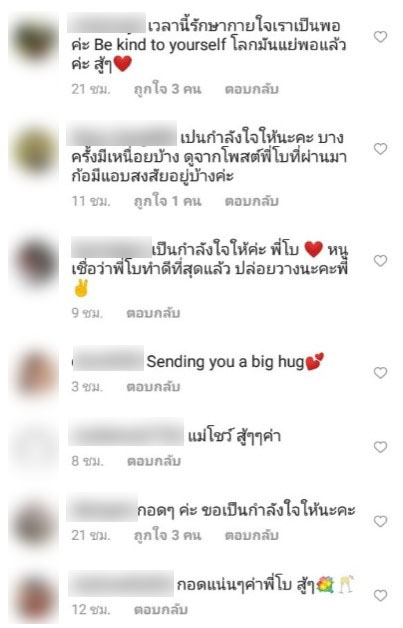Like the comment starting 'กอดๆ ค่ะ'
Image resolution: width=403 pixels, height=628 pixels.
coord(380,521)
